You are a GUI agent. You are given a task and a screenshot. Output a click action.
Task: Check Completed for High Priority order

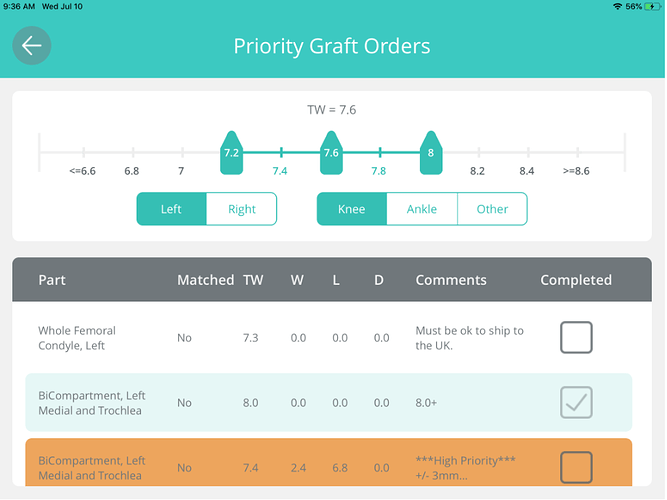point(576,467)
